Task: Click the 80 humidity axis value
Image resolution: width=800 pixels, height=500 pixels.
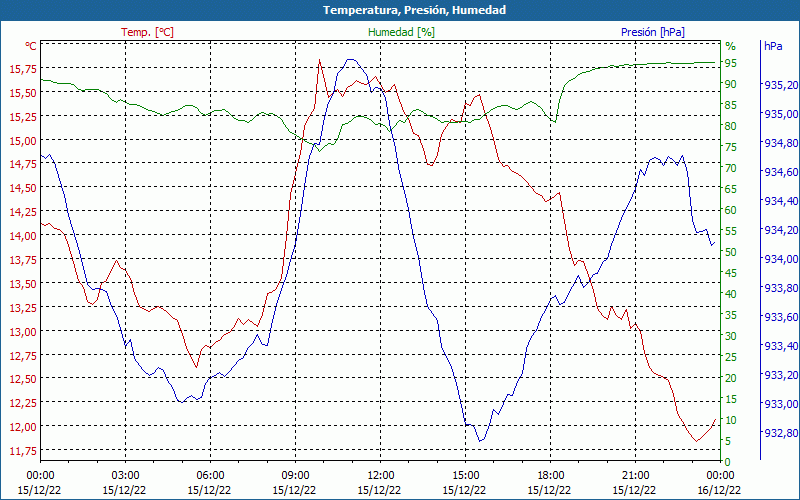Action: click(731, 126)
